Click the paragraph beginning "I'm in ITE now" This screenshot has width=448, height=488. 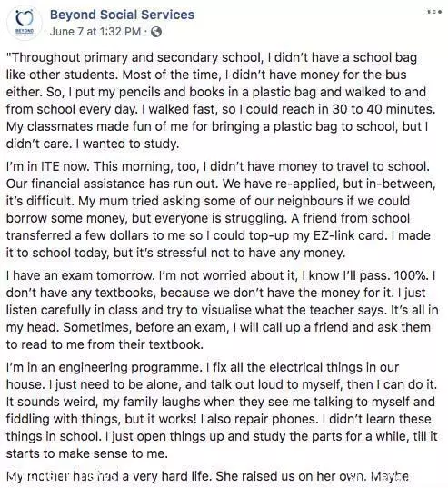pos(221,209)
